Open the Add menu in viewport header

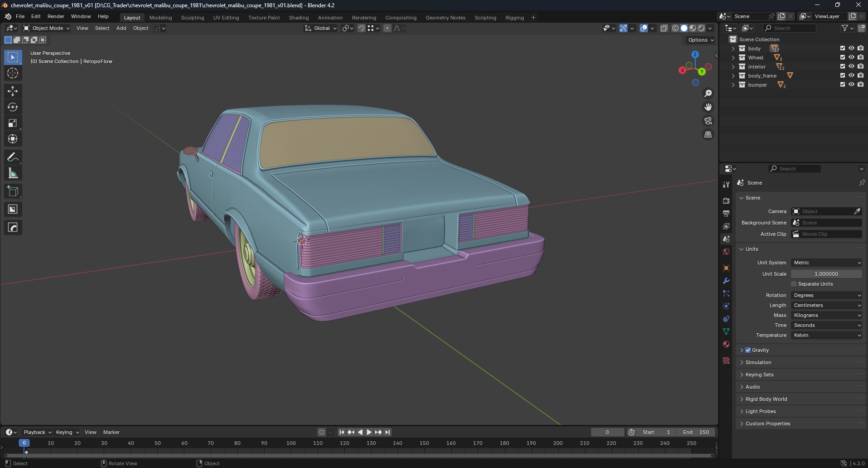[121, 28]
